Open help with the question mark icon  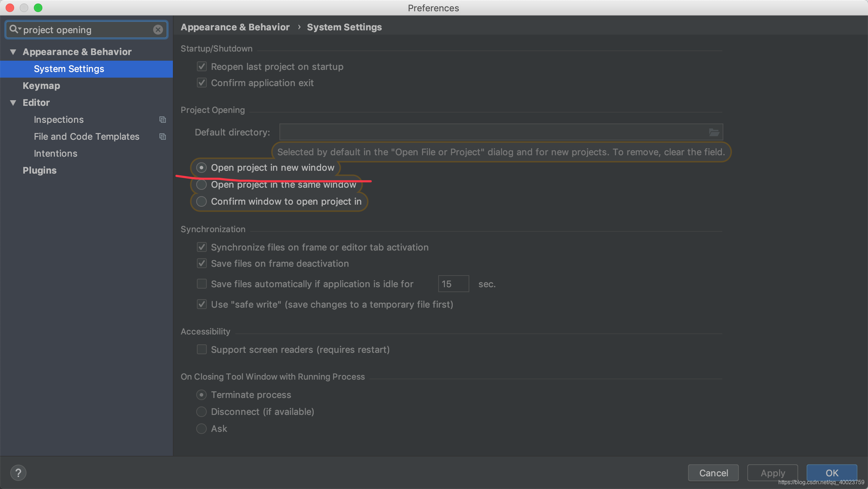(x=18, y=473)
